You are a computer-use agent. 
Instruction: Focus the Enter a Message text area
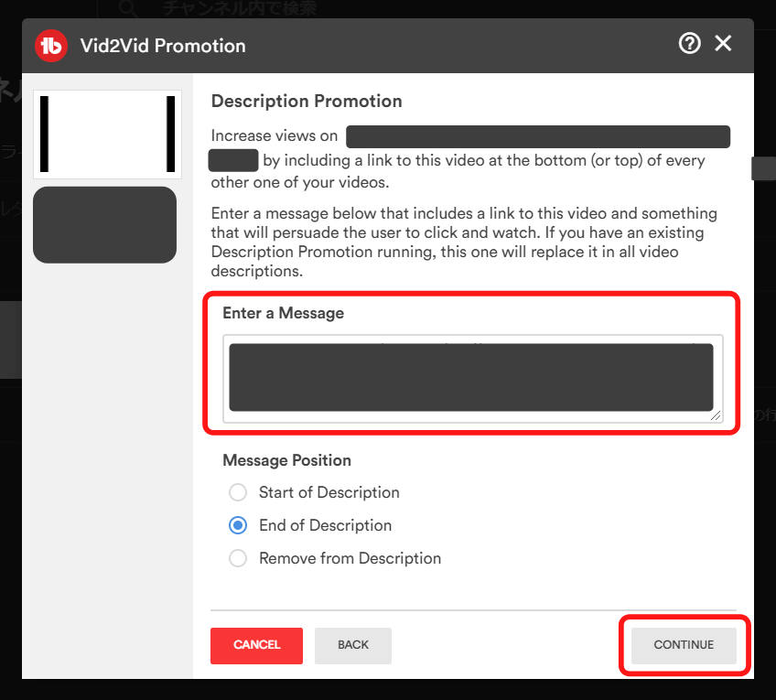(470, 377)
